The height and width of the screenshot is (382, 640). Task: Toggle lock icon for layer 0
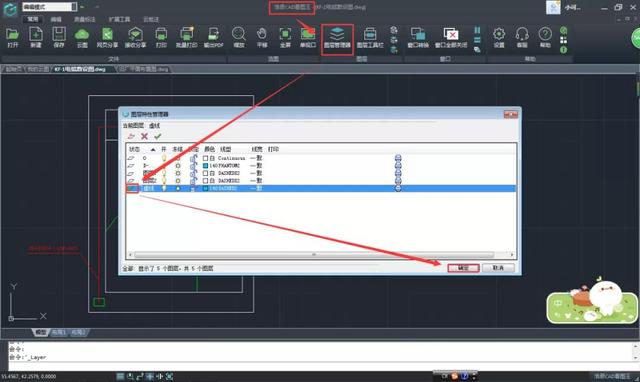pyautogui.click(x=193, y=158)
